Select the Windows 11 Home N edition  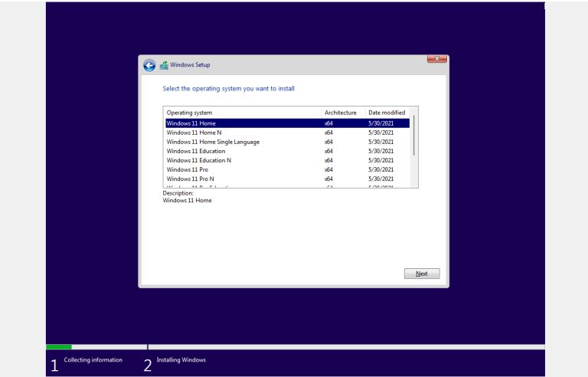click(x=287, y=133)
